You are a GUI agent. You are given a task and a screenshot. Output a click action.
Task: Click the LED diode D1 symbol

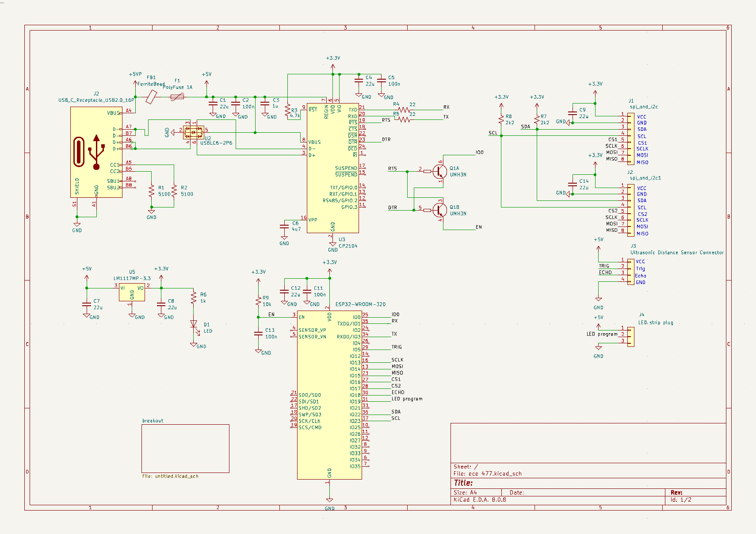pyautogui.click(x=193, y=324)
